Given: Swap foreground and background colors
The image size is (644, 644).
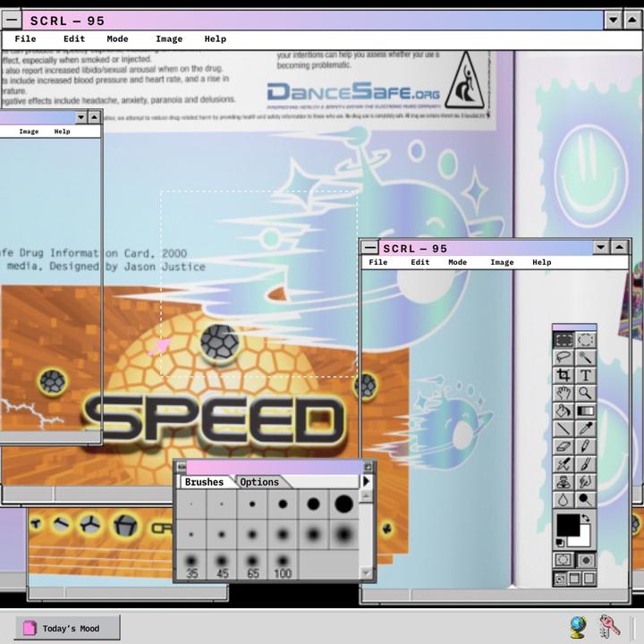Looking at the screenshot, I should [x=586, y=518].
